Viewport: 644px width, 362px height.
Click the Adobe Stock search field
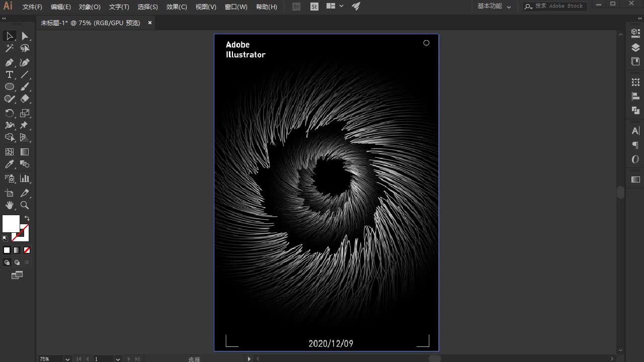click(x=558, y=7)
